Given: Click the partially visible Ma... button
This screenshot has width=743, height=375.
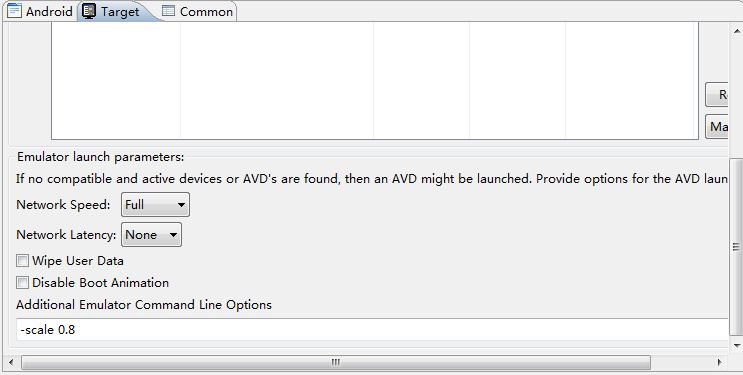Looking at the screenshot, I should [x=716, y=127].
